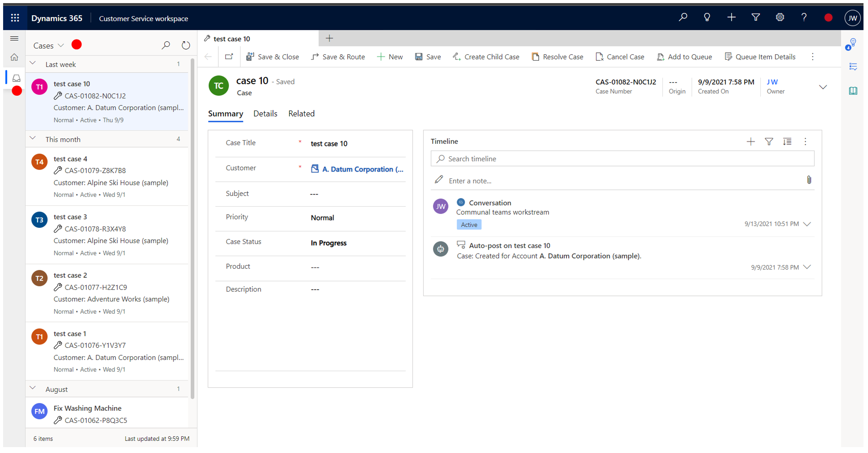Switch to the Related tab
Viewport: 868px width, 453px height.
[x=301, y=113]
